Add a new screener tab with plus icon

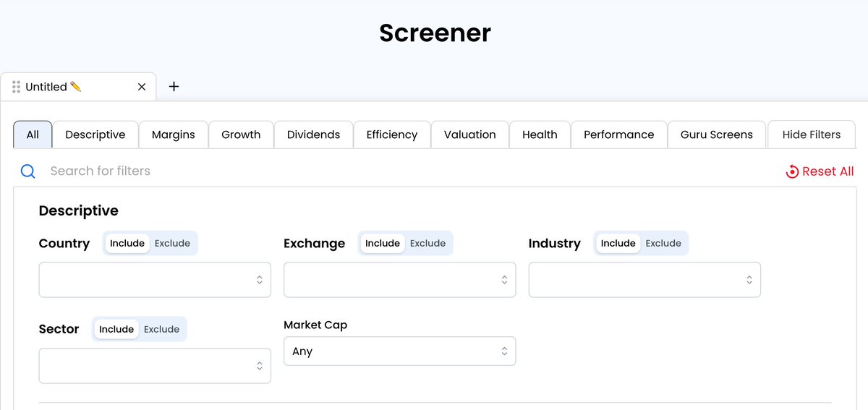[x=174, y=87]
